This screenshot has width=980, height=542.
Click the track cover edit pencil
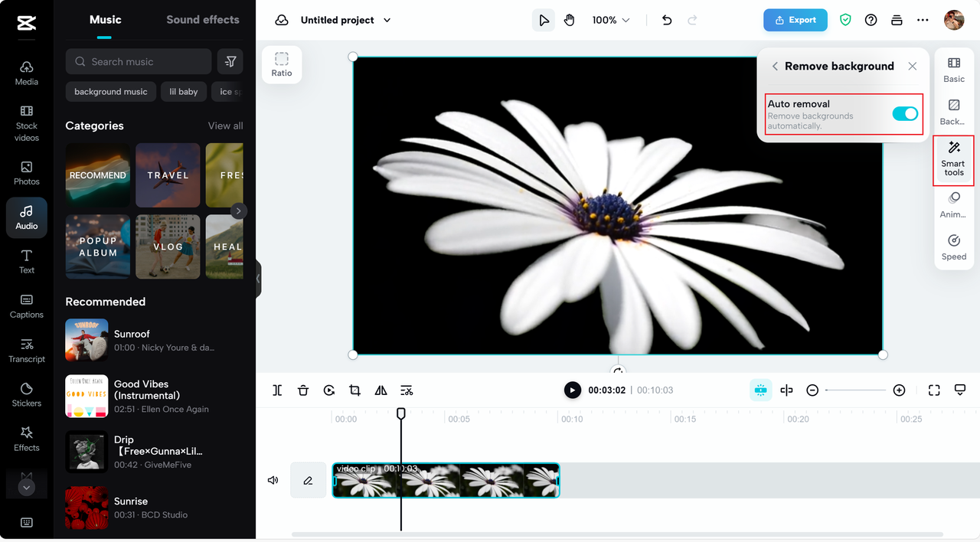pyautogui.click(x=308, y=481)
